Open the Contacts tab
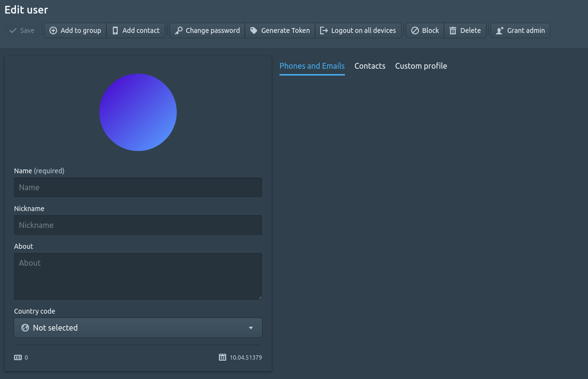The height and width of the screenshot is (379, 588). [x=370, y=66]
